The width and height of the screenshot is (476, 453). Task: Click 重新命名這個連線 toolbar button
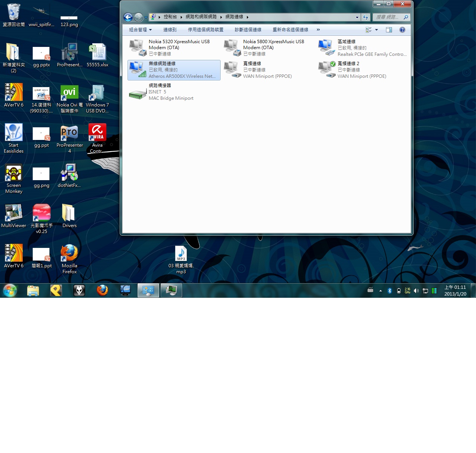click(290, 30)
